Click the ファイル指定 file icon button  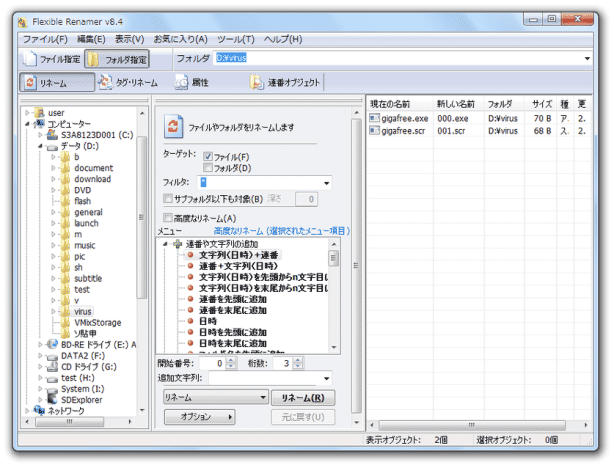point(30,59)
